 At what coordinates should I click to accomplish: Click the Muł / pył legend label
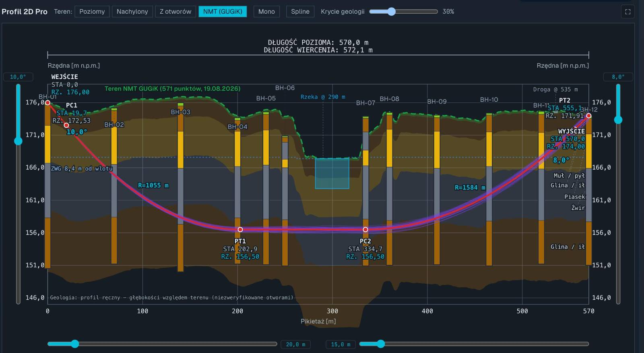pos(569,176)
